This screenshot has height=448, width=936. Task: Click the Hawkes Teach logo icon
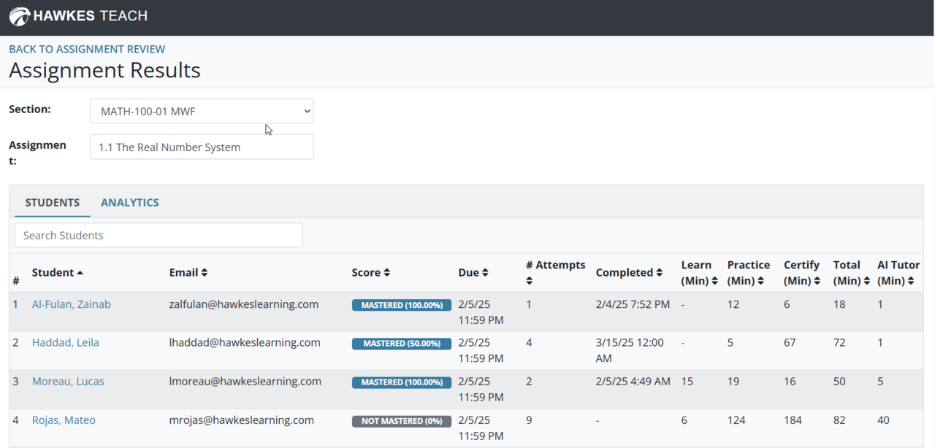coord(19,17)
